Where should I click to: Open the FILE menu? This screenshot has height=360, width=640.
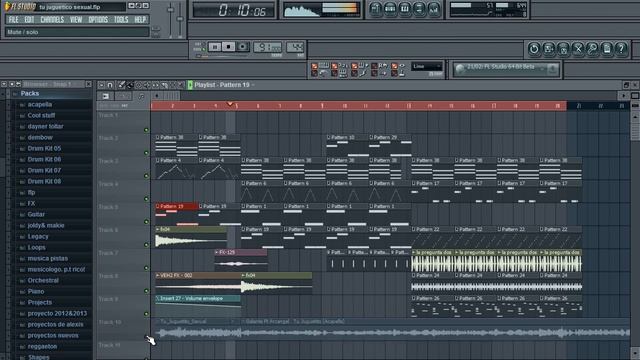13,20
